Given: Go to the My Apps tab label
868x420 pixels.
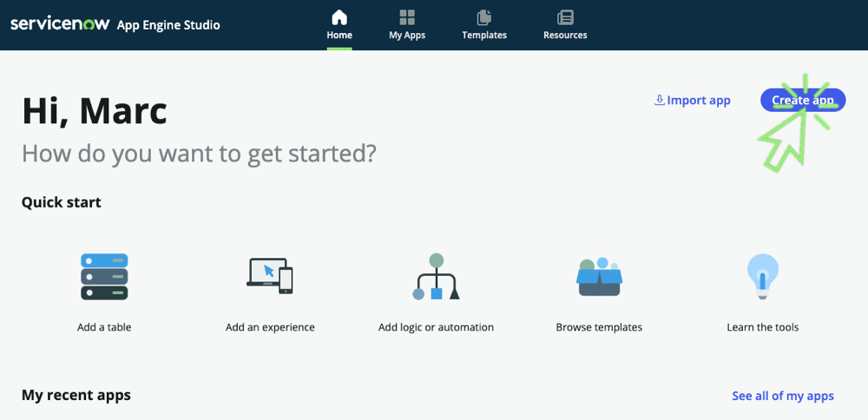Looking at the screenshot, I should (x=407, y=36).
